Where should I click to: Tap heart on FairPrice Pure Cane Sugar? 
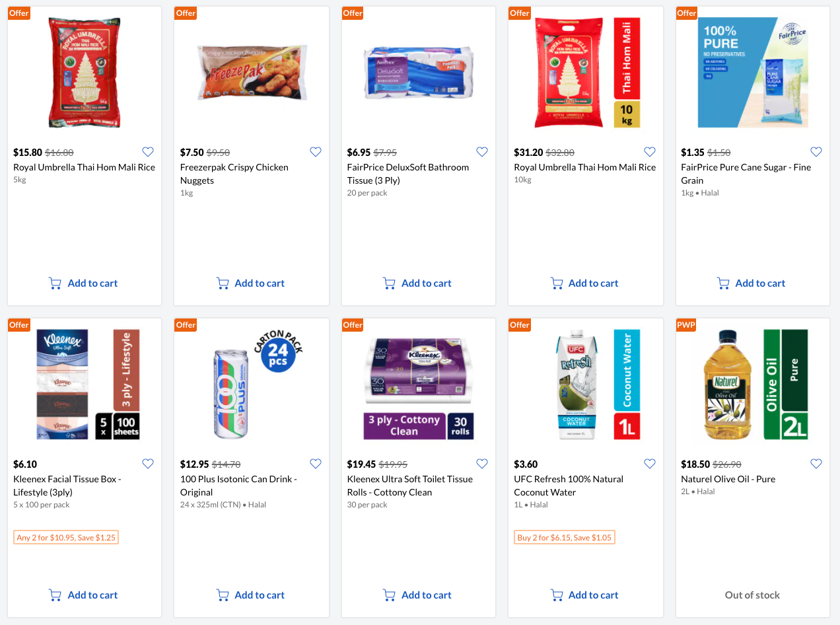816,152
